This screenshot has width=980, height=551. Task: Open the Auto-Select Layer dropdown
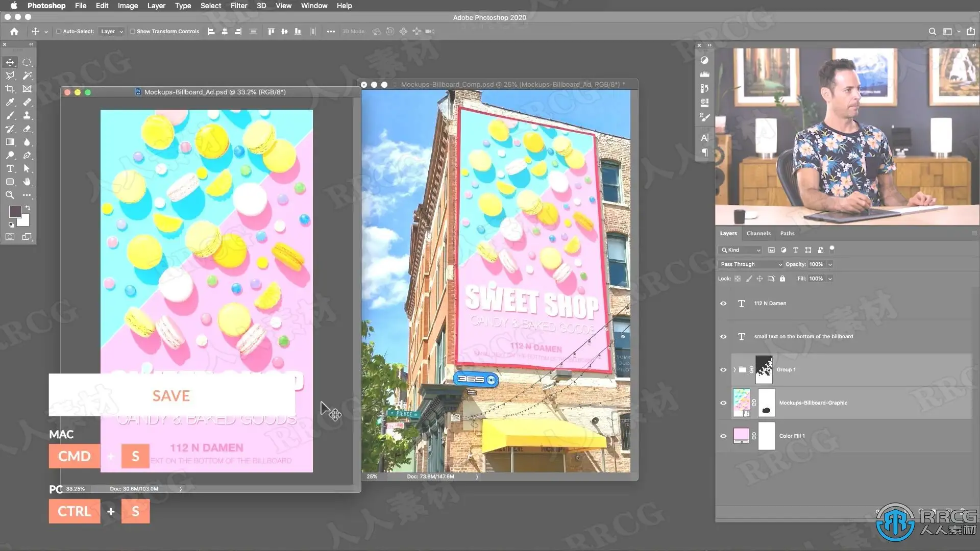pos(112,32)
